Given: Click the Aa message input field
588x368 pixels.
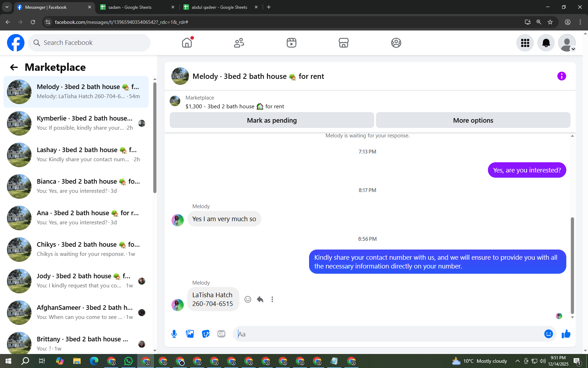Looking at the screenshot, I should [x=388, y=334].
